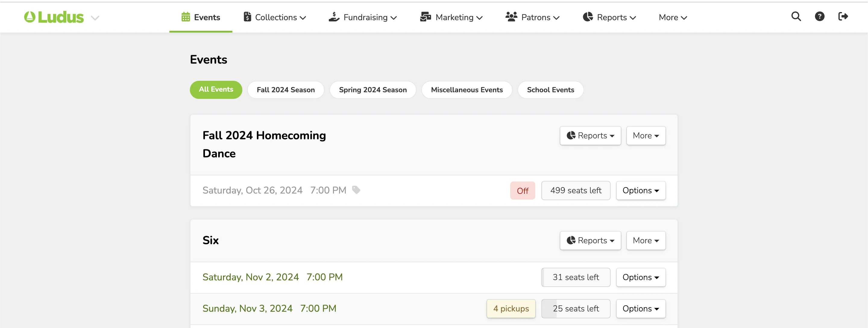Viewport: 868px width, 328px height.
Task: Open Options for Nov 2 showtime
Action: 640,277
